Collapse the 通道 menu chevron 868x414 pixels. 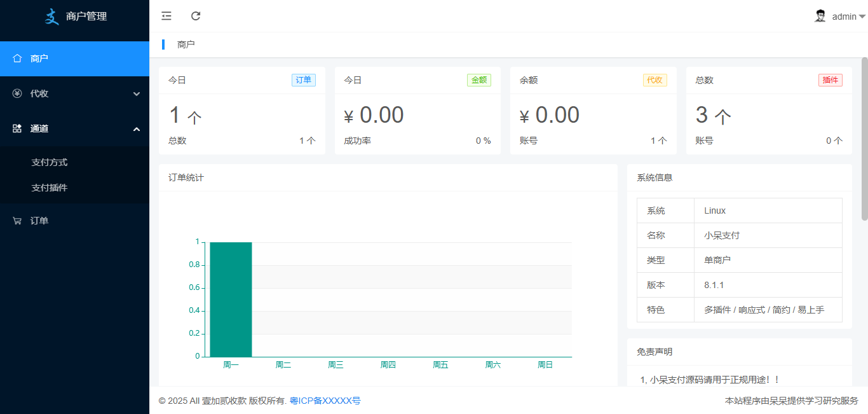click(x=136, y=128)
